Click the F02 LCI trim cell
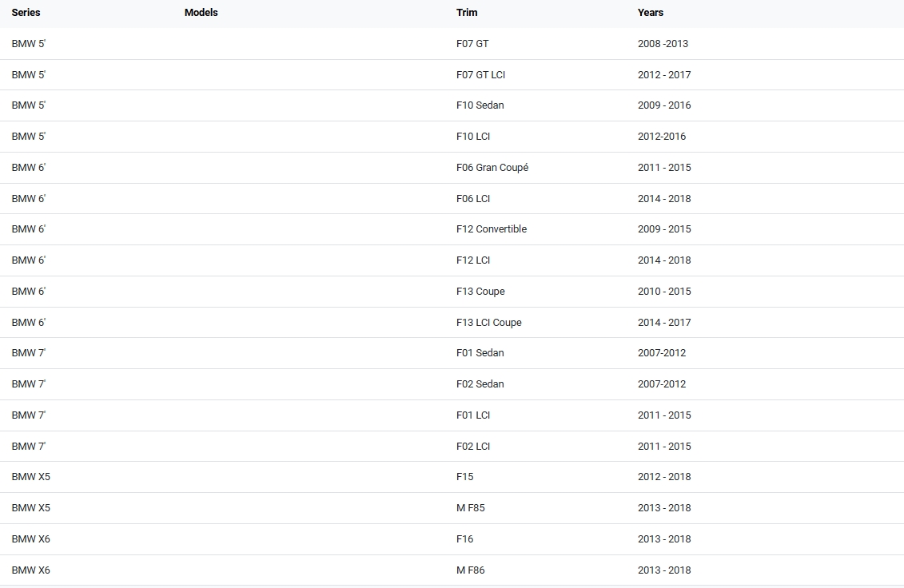 coord(473,447)
